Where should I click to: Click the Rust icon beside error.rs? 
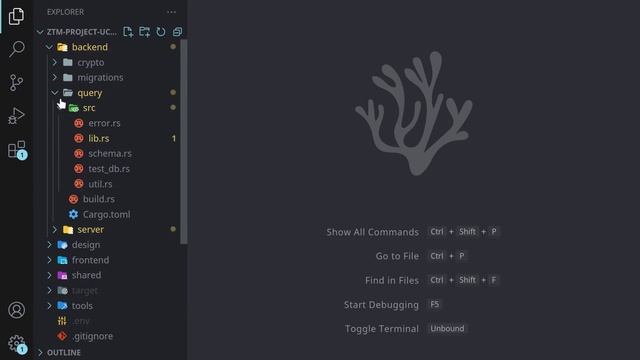pyautogui.click(x=79, y=123)
